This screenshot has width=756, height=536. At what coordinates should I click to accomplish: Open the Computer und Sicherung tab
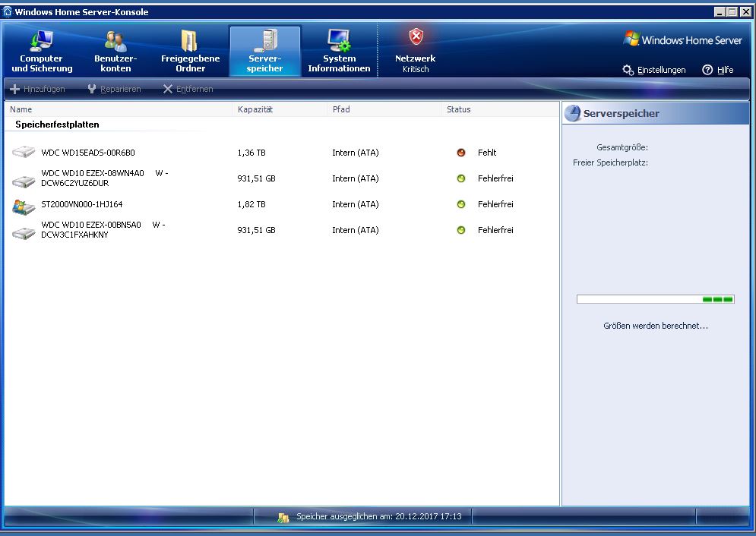coord(42,52)
